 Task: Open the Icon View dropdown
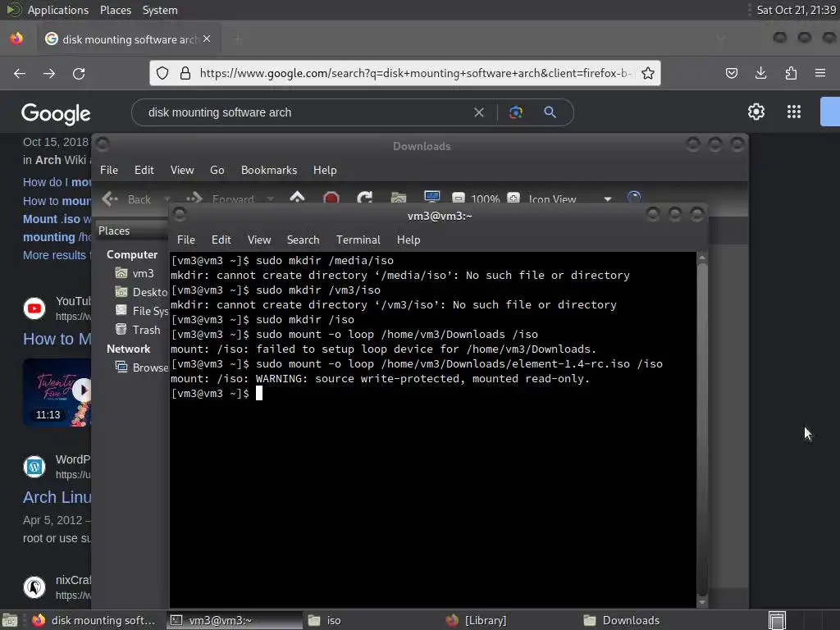571,199
